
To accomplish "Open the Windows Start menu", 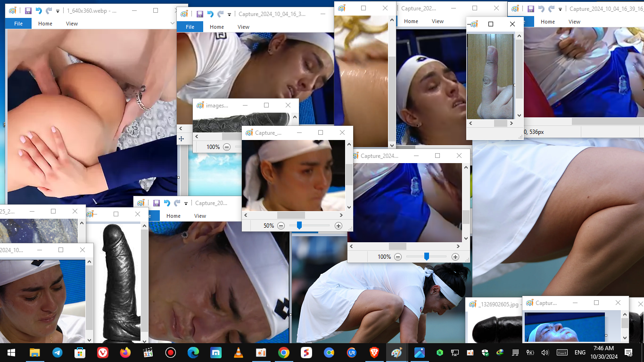I will (11, 353).
